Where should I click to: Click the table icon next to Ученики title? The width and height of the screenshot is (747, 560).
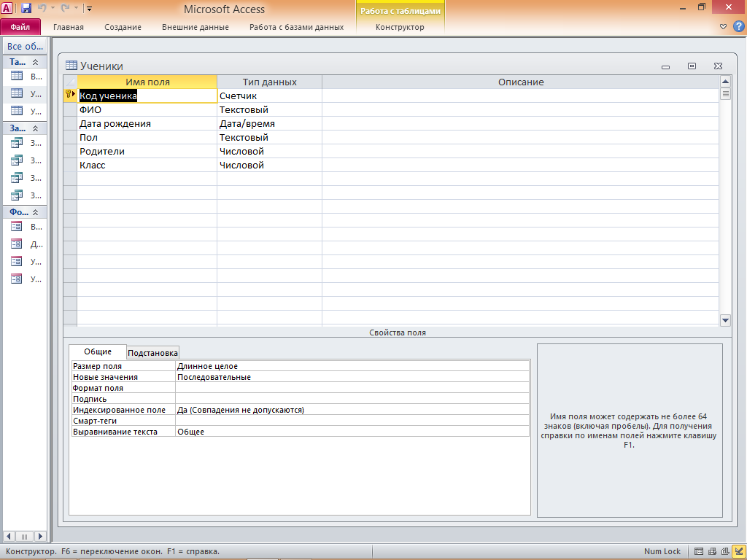[x=71, y=66]
